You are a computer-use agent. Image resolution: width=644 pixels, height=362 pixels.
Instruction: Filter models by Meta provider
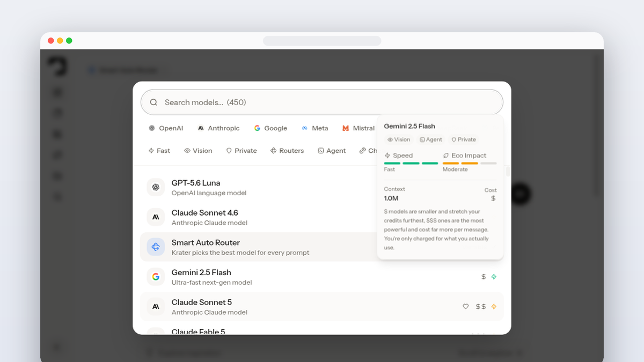[x=315, y=128]
